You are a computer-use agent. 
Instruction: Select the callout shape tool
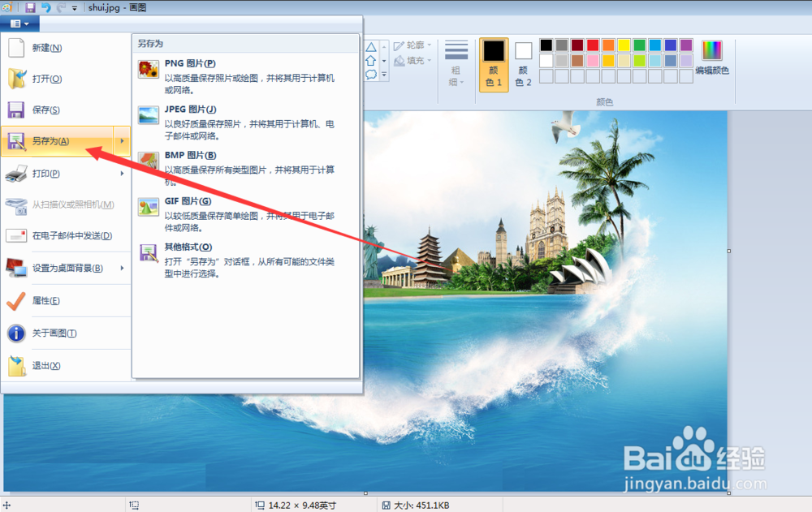pyautogui.click(x=370, y=75)
